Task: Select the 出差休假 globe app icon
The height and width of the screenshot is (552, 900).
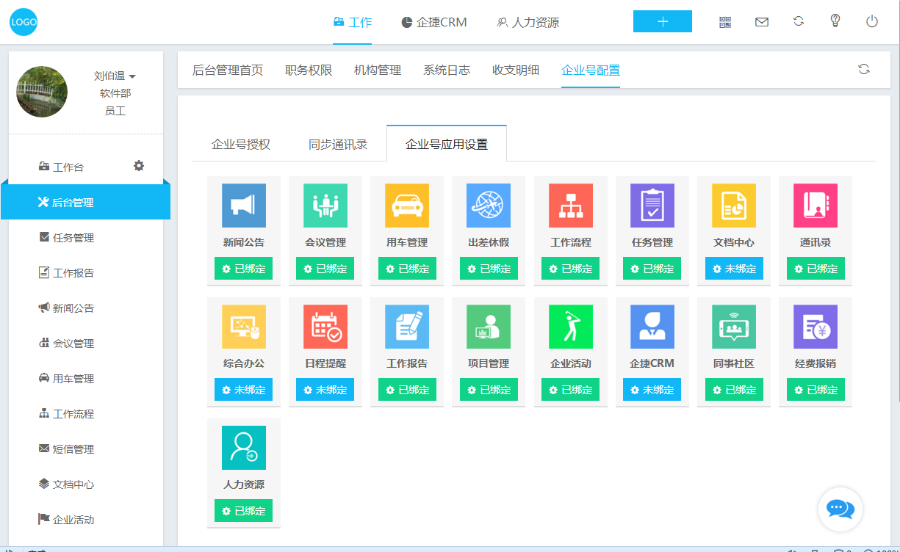Action: pos(489,205)
